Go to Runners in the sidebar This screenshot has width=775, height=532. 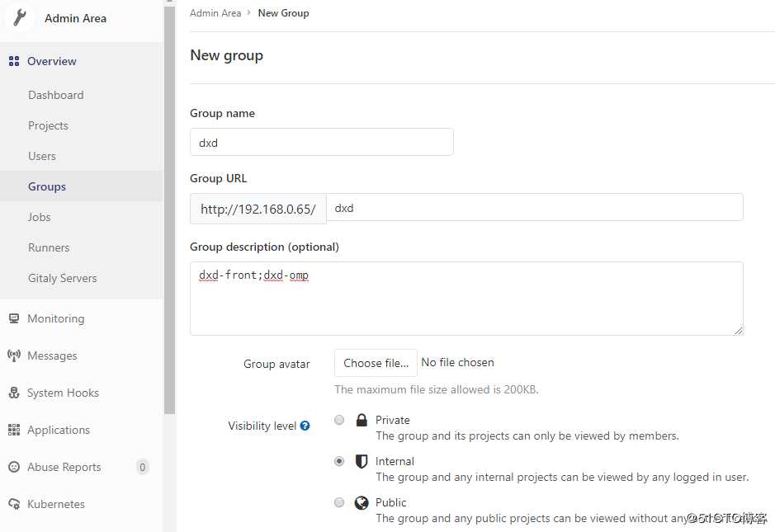[49, 247]
